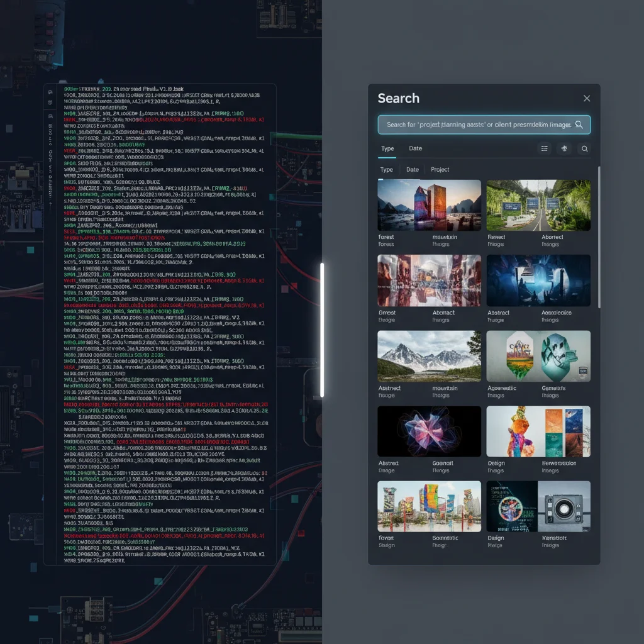This screenshot has height=644, width=644.
Task: Switch to the Date tab
Action: (x=415, y=148)
